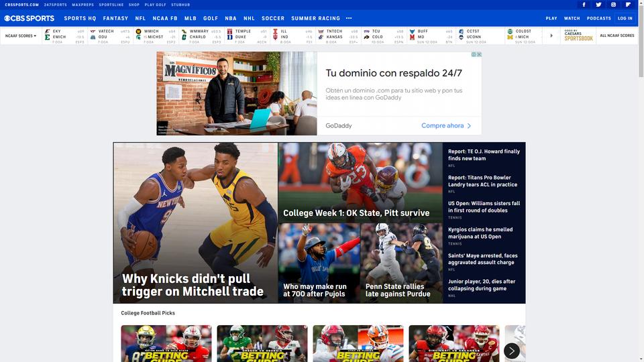Open the CBS Sports Instagram icon

613,5
